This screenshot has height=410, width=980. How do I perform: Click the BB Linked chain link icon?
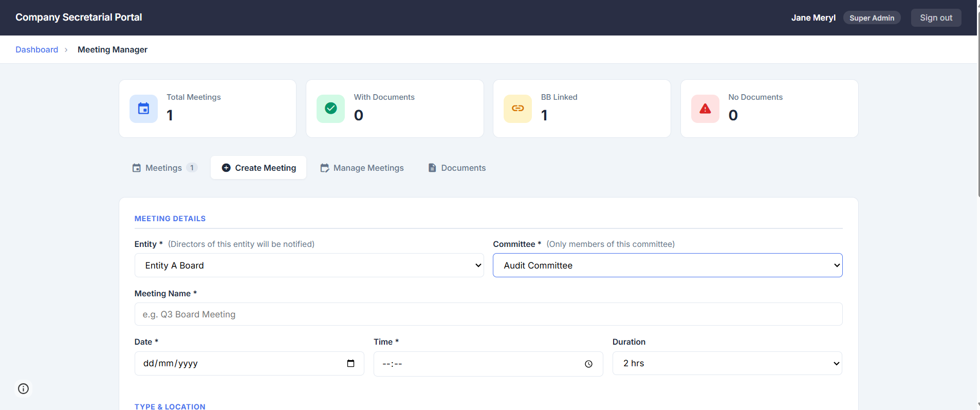coord(518,109)
